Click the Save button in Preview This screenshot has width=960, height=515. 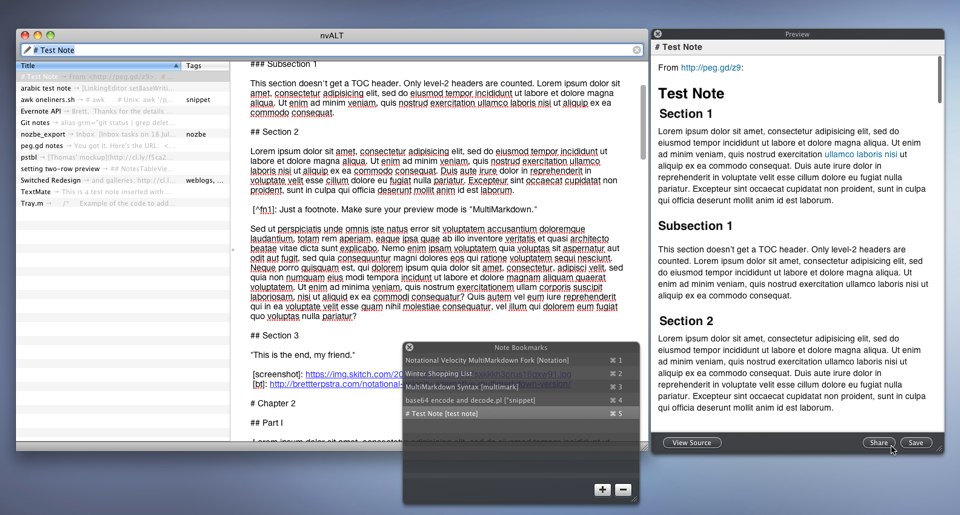(x=915, y=442)
